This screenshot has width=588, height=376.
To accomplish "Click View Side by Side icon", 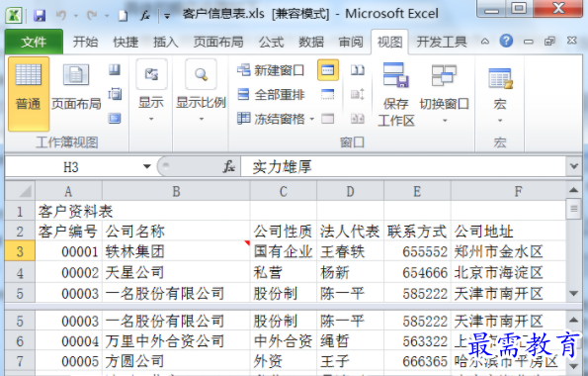I will (x=358, y=70).
